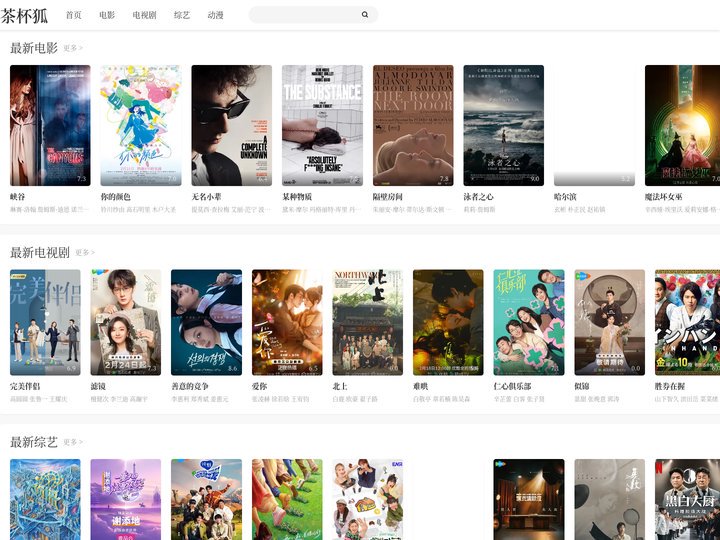The height and width of the screenshot is (540, 720).
Task: Open the 滤镜 series poster
Action: pyautogui.click(x=126, y=322)
